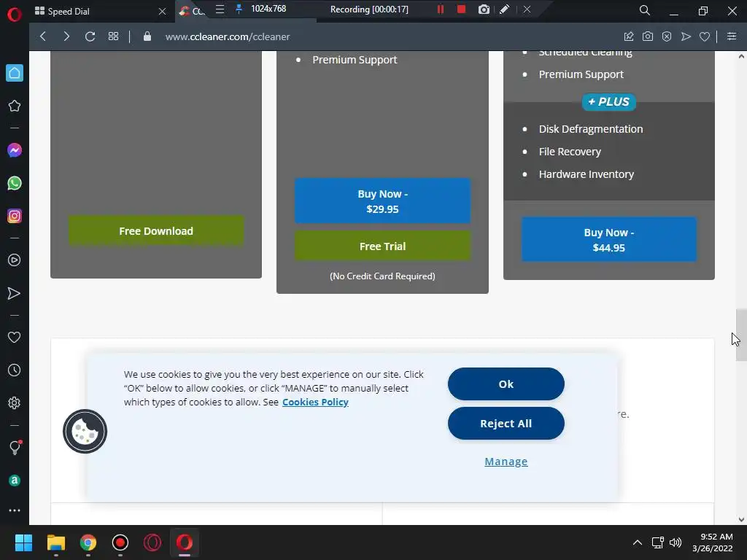Search tabs with magnifier icon
Viewport: 747px width, 560px height.
(x=645, y=10)
